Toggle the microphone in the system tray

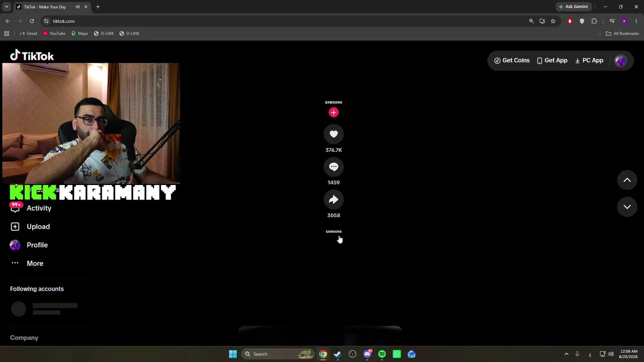click(x=577, y=354)
